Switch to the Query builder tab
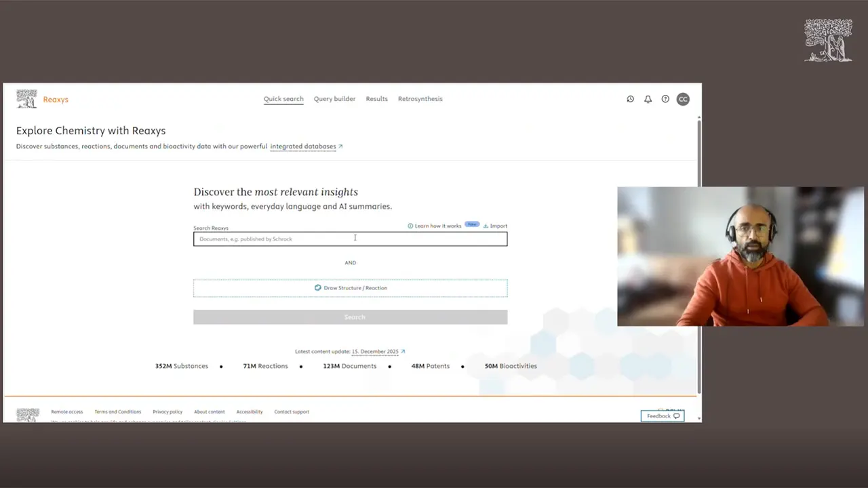Viewport: 868px width, 488px height. click(334, 99)
